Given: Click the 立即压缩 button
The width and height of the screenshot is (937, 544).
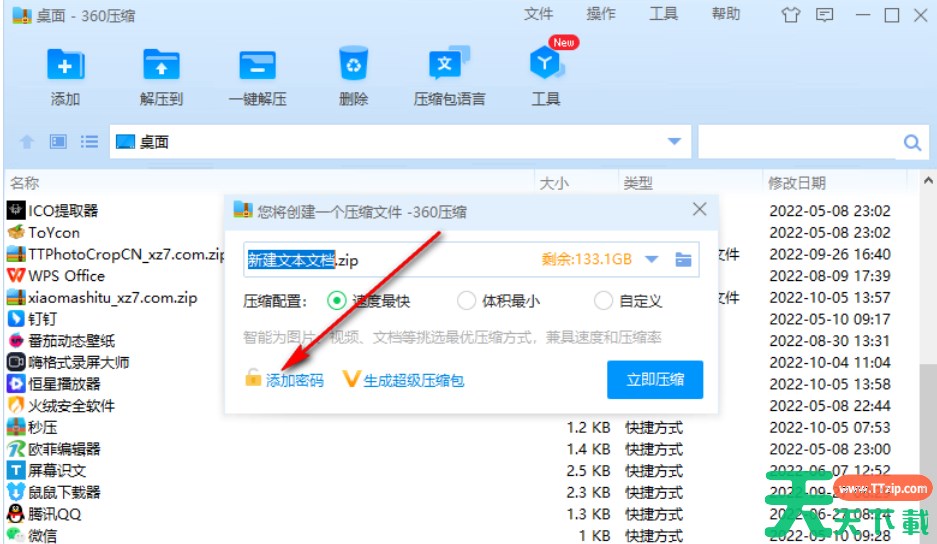Looking at the screenshot, I should point(655,380).
